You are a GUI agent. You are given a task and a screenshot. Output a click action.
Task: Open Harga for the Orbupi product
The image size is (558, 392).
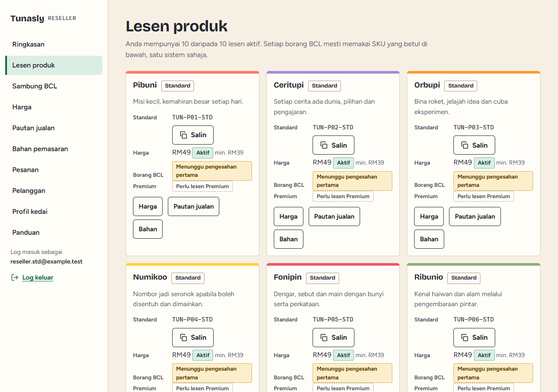(429, 216)
